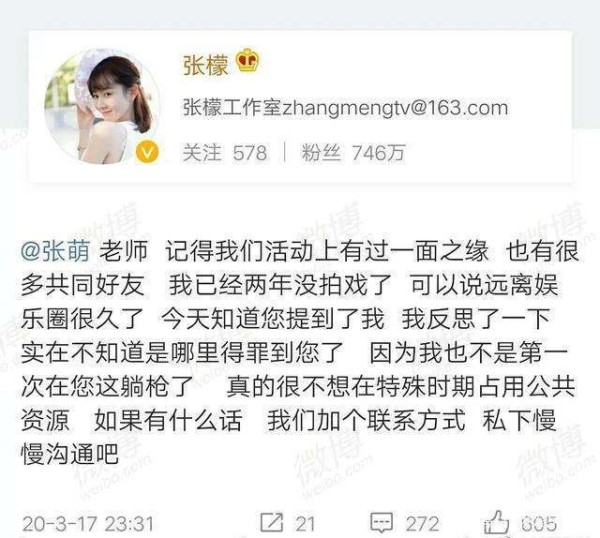Image resolution: width=600 pixels, height=538 pixels.
Task: Click the repost count 21
Action: 305,523
